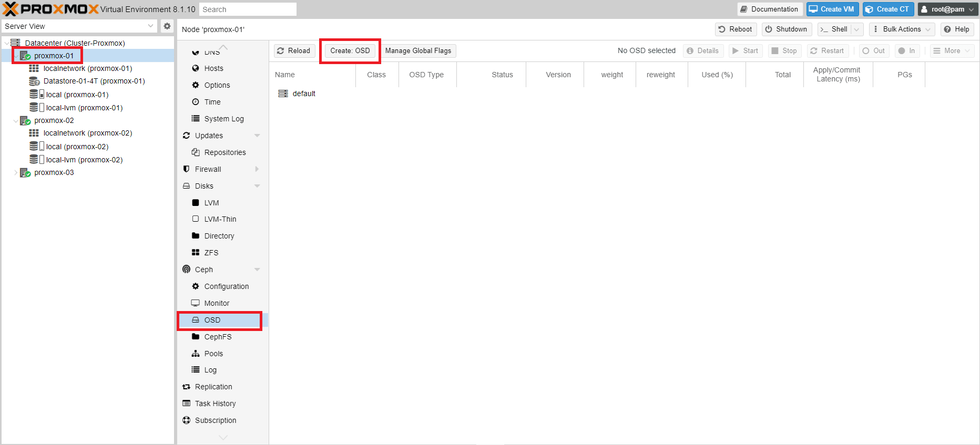Click the Repositories files icon

(x=196, y=152)
